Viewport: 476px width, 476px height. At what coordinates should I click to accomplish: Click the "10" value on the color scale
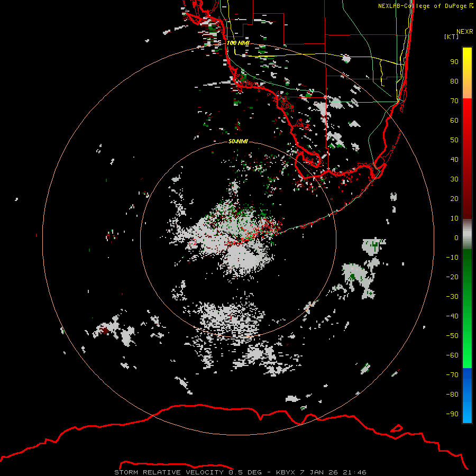(x=454, y=218)
